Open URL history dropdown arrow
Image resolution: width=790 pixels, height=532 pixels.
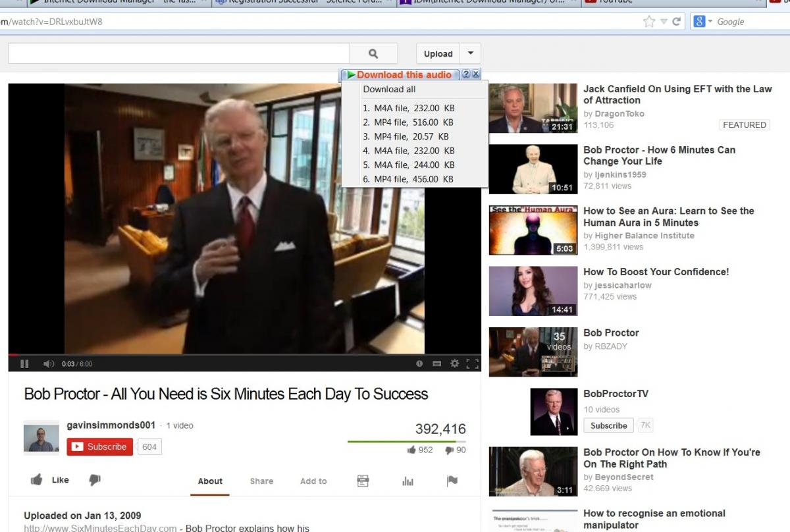click(x=663, y=22)
